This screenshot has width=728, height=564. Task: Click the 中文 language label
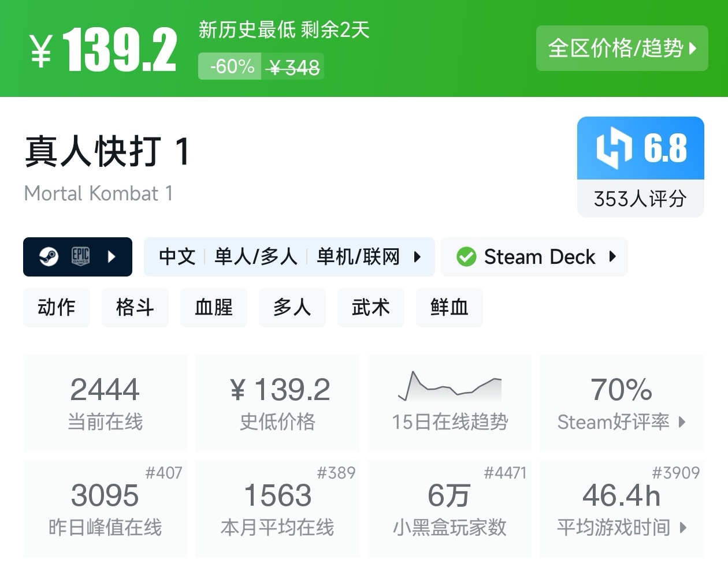[x=177, y=256]
